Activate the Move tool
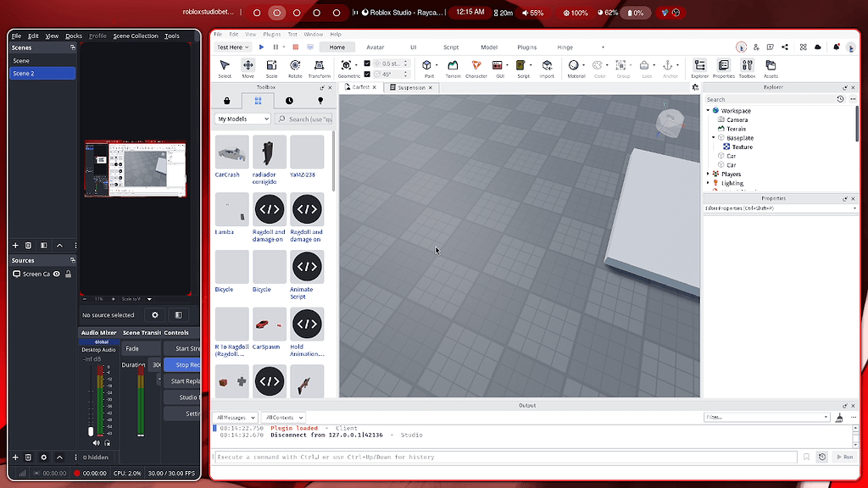Viewport: 868px width, 488px height. 248,69
